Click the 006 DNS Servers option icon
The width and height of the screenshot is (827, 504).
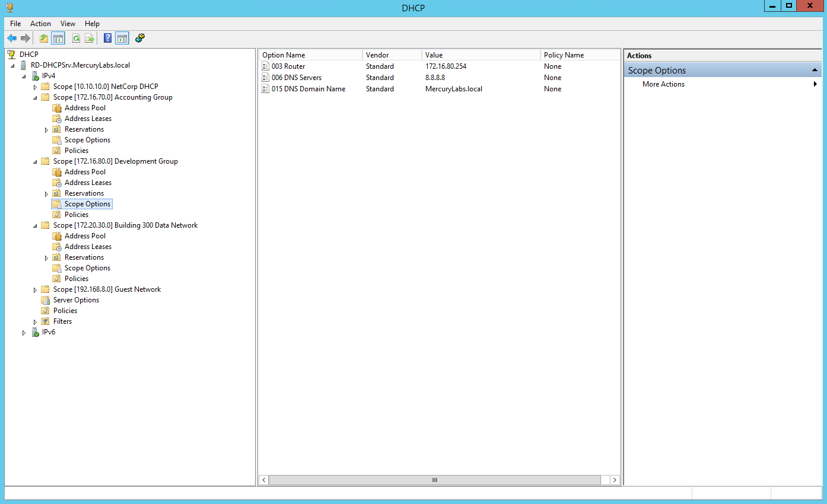coord(265,78)
